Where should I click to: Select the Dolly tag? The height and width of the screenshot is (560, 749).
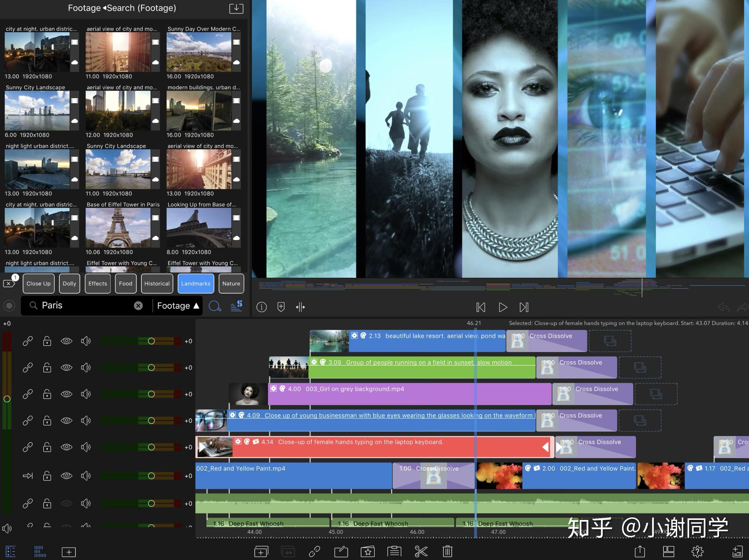(x=69, y=283)
